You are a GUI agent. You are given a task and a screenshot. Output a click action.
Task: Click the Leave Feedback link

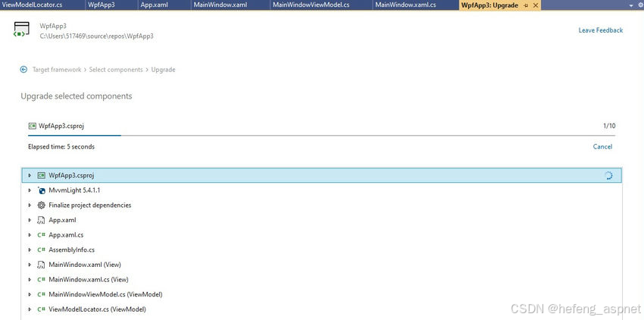601,30
